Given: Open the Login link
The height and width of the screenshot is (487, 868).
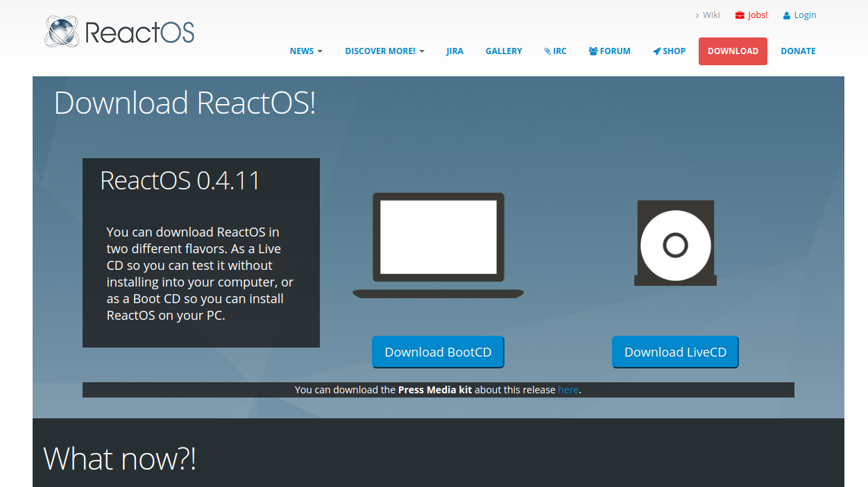Looking at the screenshot, I should point(805,15).
